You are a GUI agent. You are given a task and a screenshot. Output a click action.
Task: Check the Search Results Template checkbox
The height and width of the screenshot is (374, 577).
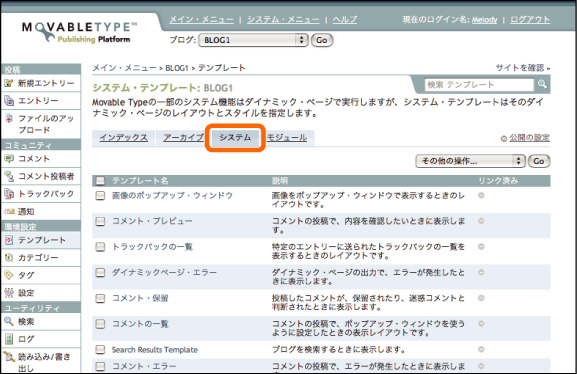(x=100, y=349)
